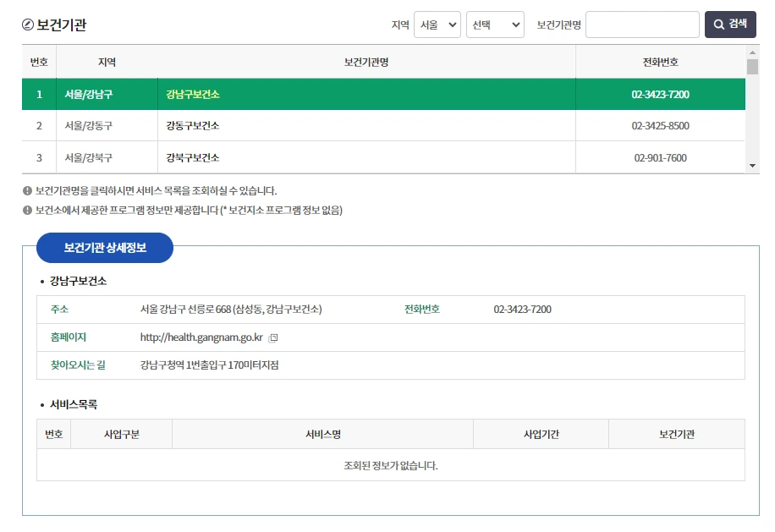This screenshot has width=775, height=532.
Task: Click the 검색 search button
Action: (730, 25)
